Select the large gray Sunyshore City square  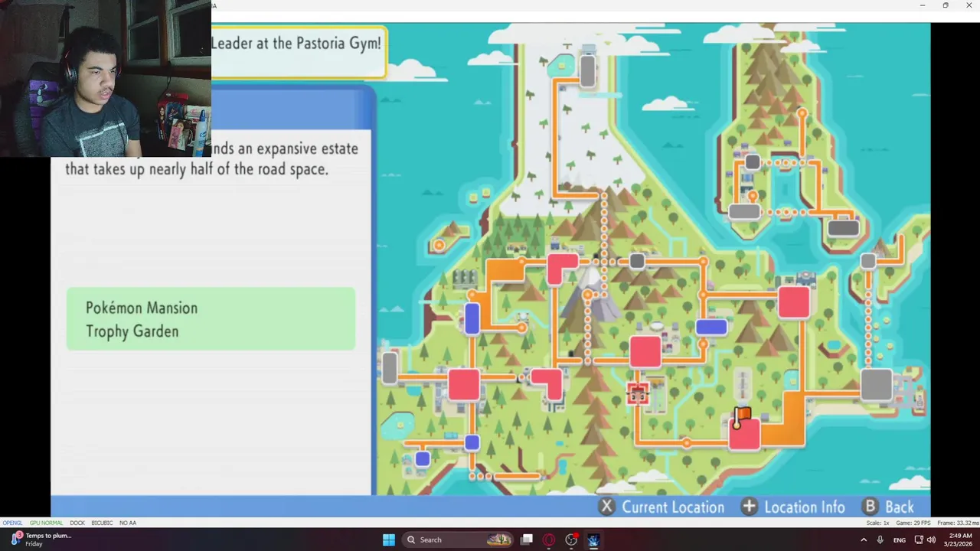(x=877, y=384)
